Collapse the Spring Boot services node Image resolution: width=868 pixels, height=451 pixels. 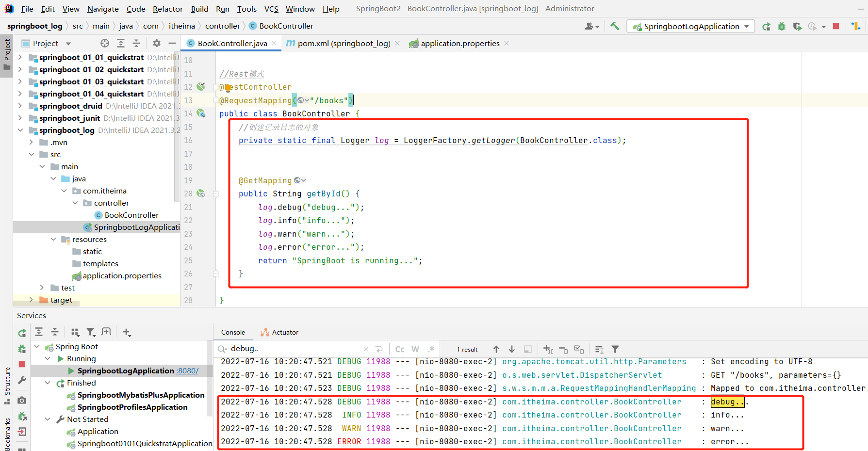pos(37,346)
